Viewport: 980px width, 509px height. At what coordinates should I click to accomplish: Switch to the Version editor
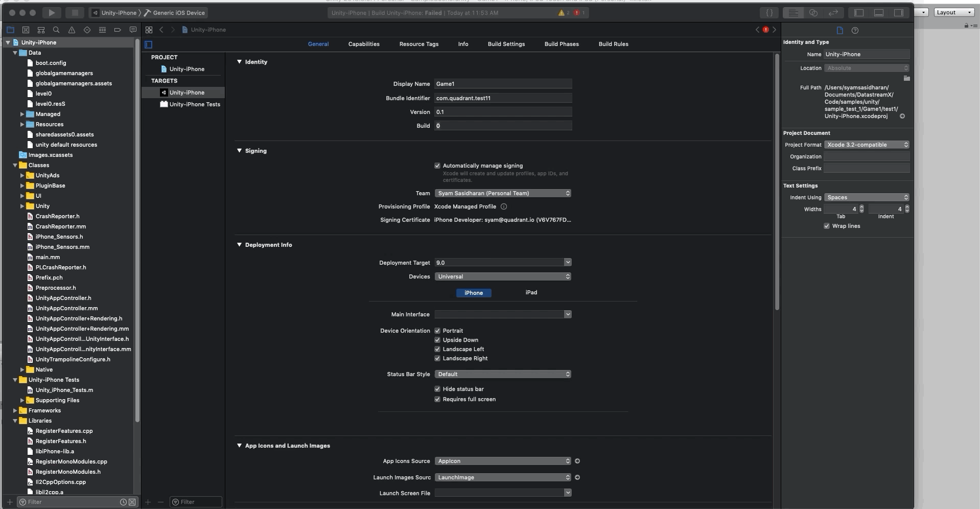point(833,13)
